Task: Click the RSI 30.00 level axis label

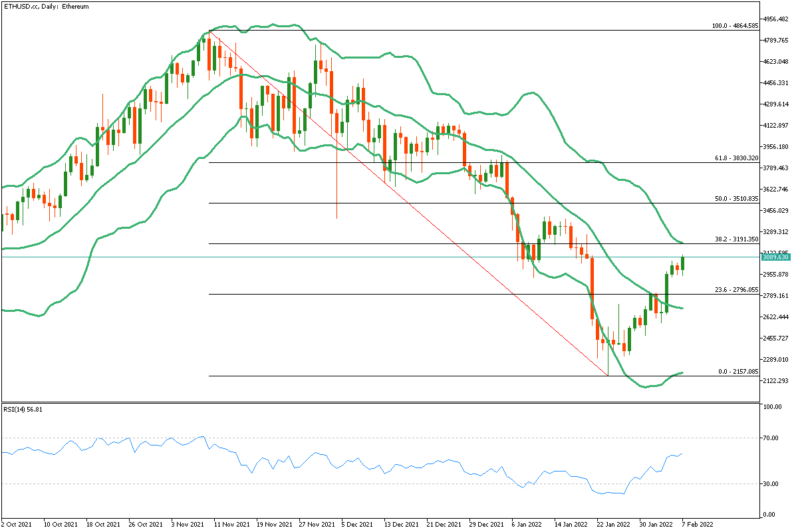Action: [x=771, y=483]
